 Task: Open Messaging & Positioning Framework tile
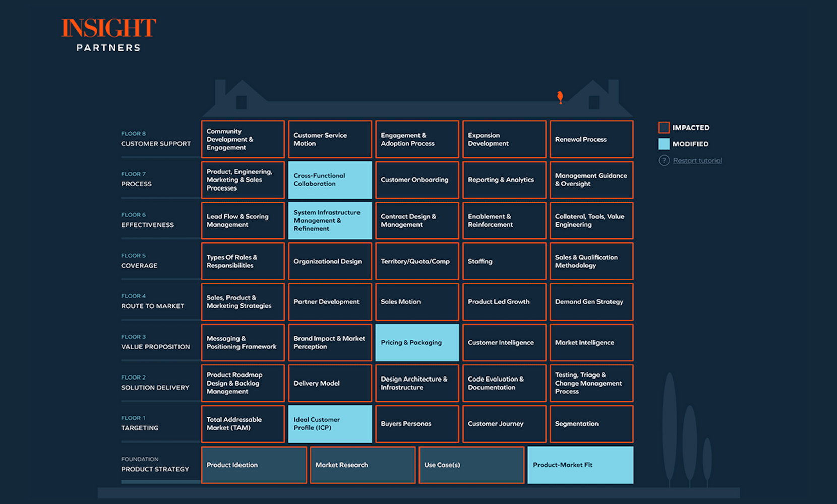pos(243,343)
